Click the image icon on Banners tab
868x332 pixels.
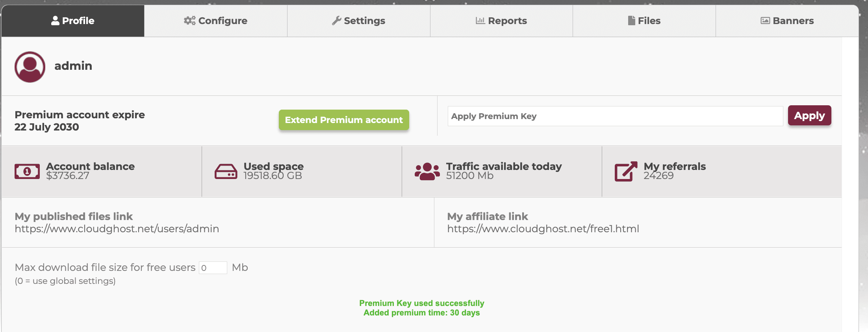pos(765,21)
